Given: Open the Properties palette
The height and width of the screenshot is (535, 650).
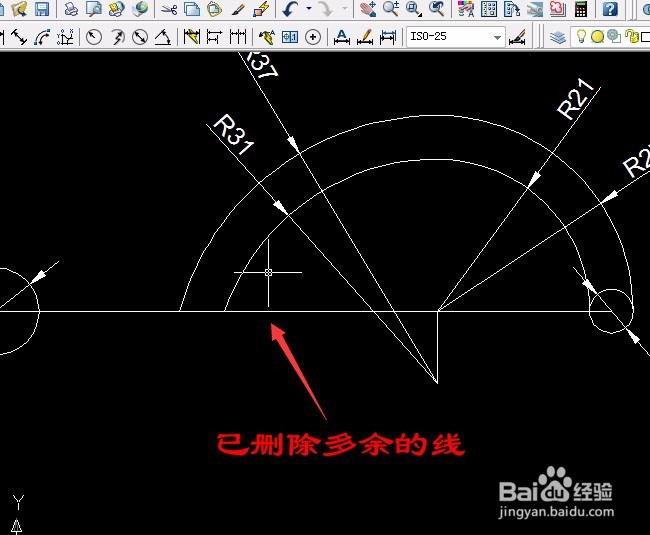Looking at the screenshot, I should pos(466,8).
